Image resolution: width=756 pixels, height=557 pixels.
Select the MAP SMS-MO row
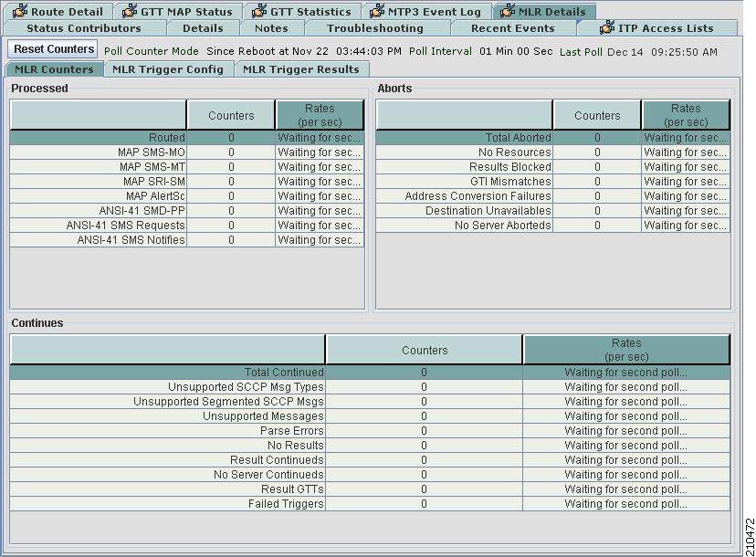pyautogui.click(x=186, y=152)
